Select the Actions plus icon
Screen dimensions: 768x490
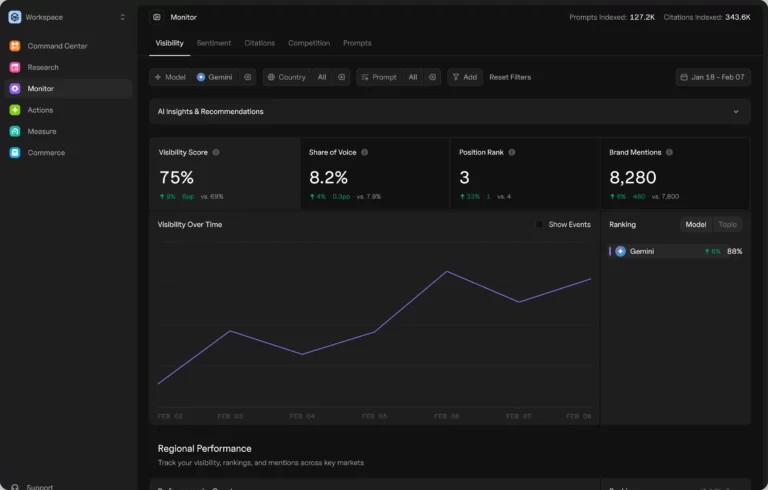(15, 110)
